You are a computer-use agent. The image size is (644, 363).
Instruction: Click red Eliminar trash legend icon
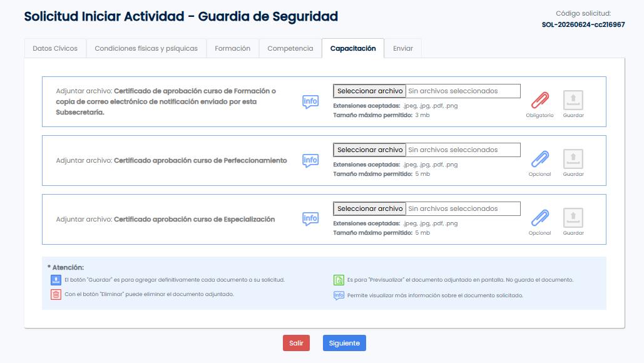pyautogui.click(x=56, y=294)
